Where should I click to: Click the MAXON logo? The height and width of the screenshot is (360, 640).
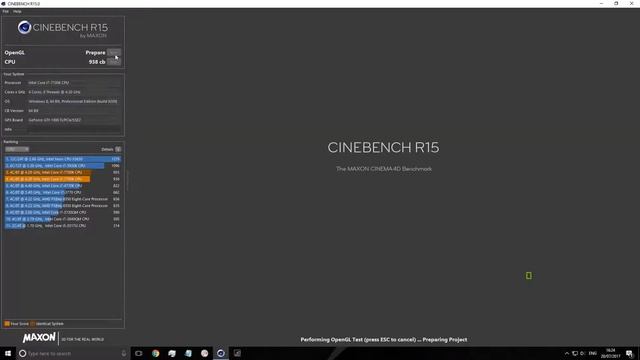[39, 338]
